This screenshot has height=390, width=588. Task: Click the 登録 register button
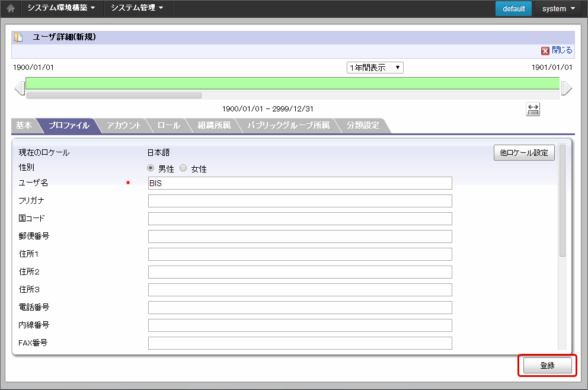548,365
